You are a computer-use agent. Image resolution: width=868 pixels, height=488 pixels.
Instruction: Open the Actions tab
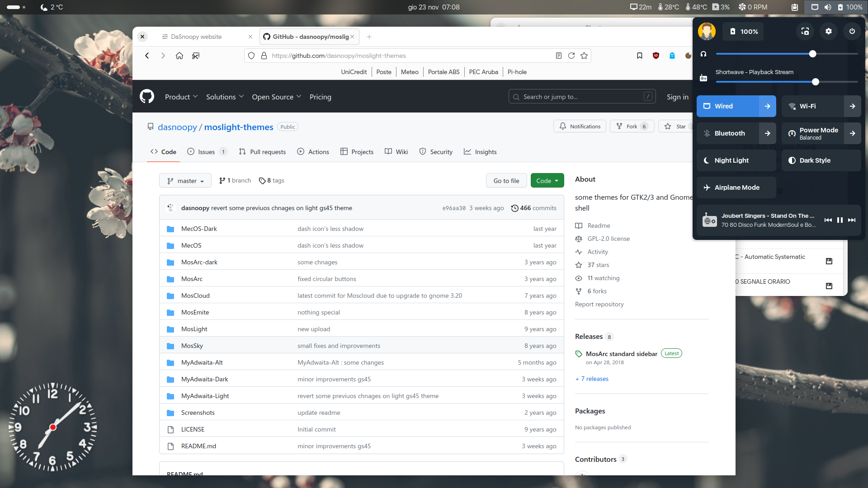[x=313, y=152]
